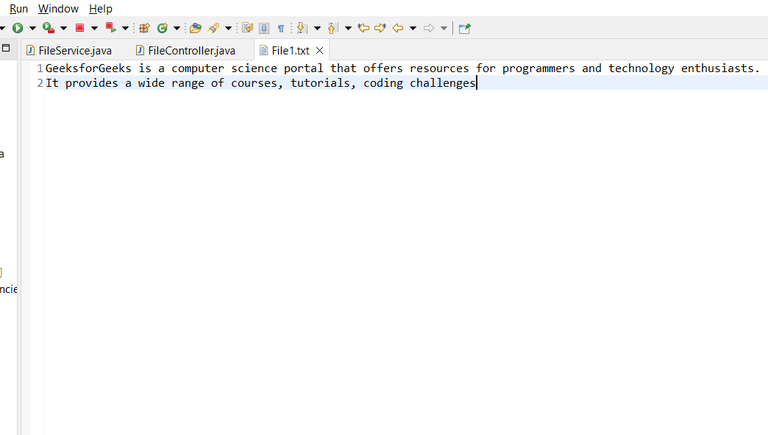Expand the Coverage dropdown arrow
This screenshot has width=768, height=435.
pos(64,28)
